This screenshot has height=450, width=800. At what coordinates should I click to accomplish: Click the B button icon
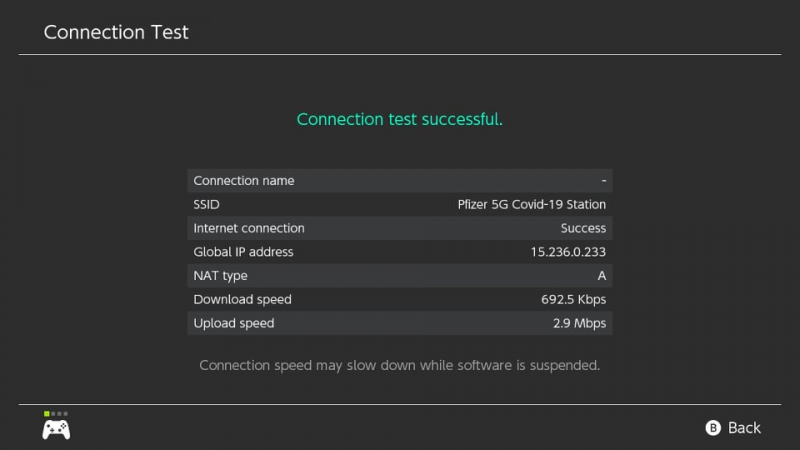(713, 428)
